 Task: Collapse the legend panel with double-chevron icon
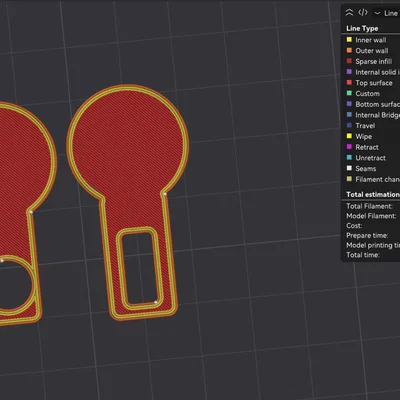(349, 13)
